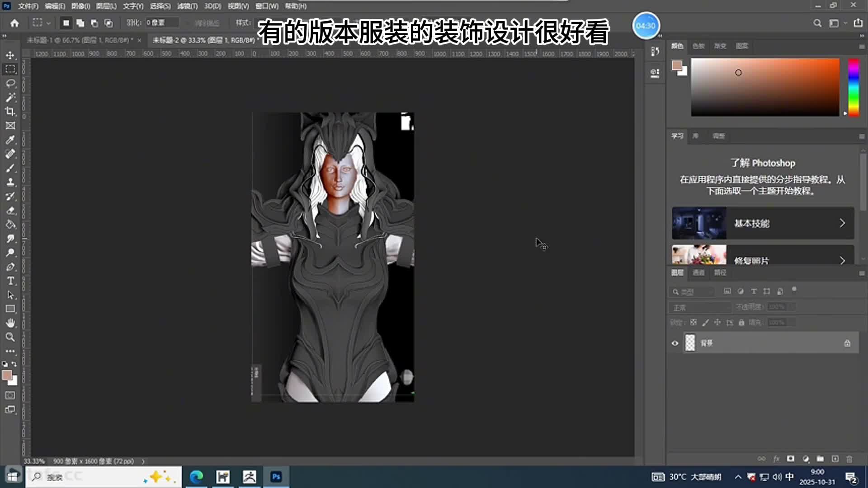The image size is (868, 488).
Task: Select the Type tool
Action: coord(10,281)
